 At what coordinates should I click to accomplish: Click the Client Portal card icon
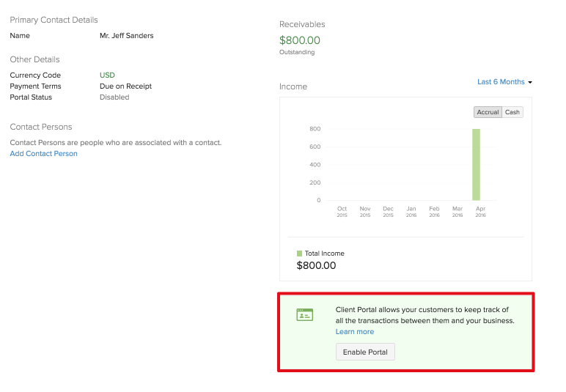coord(304,314)
